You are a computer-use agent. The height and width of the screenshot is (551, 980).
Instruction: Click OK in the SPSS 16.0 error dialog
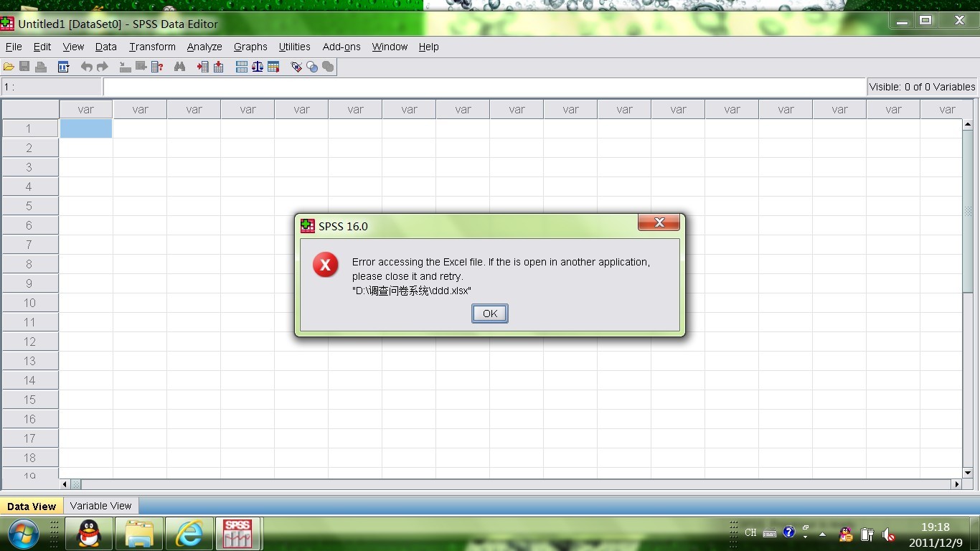click(x=490, y=314)
